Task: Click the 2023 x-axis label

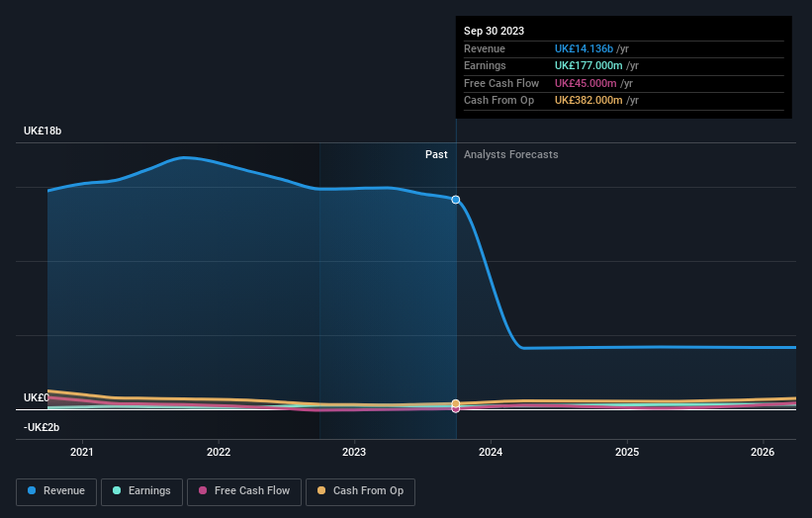Action: [x=354, y=452]
